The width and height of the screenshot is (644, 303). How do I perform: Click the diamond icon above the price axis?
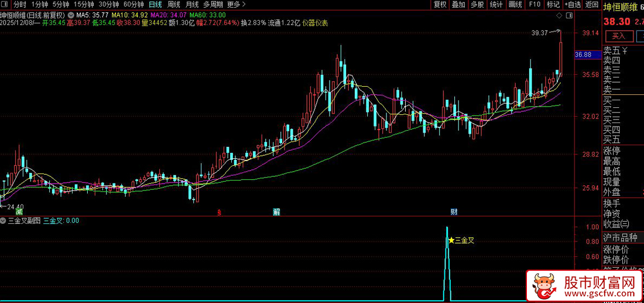(x=559, y=15)
